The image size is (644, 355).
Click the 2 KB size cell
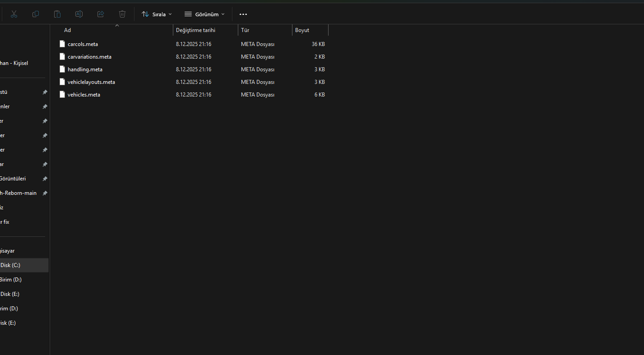(x=320, y=57)
